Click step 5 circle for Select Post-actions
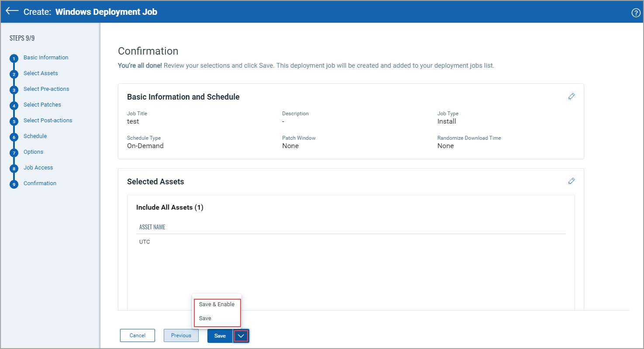 click(14, 121)
